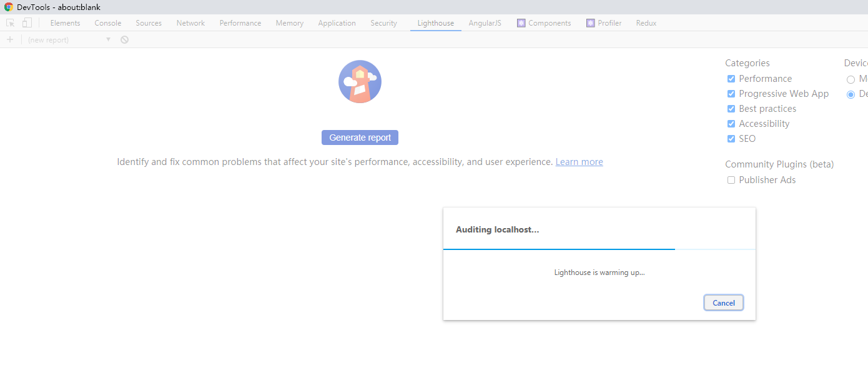868x365 pixels.
Task: Open the AngularJS tab
Action: 485,23
